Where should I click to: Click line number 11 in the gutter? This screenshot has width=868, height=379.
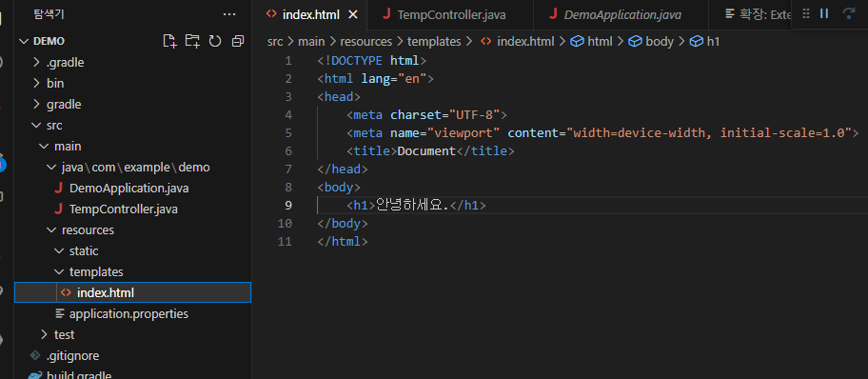pyautogui.click(x=285, y=241)
